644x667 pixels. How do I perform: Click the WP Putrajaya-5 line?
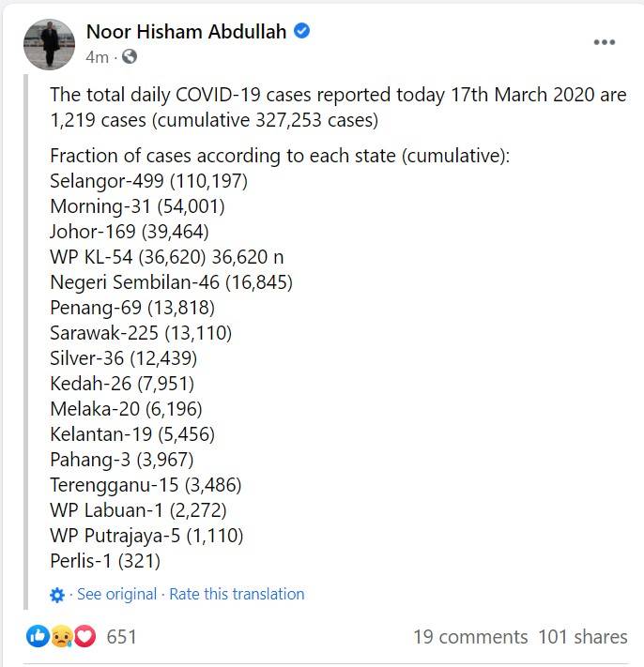coord(146,536)
